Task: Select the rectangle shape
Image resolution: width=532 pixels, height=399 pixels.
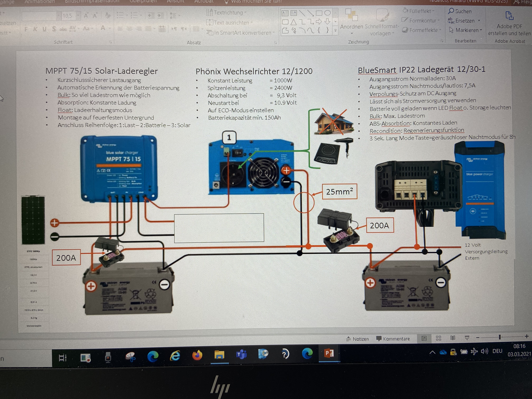Action: coord(319,13)
